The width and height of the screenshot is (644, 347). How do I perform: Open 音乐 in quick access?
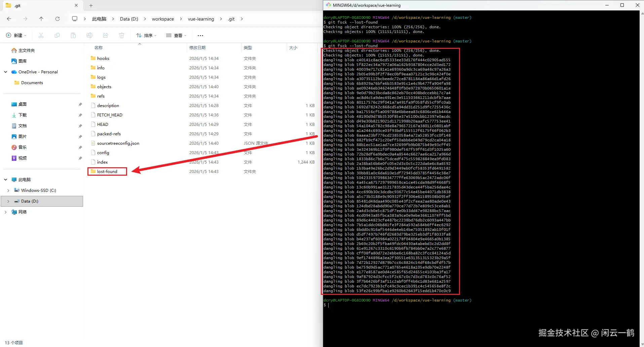[19, 147]
